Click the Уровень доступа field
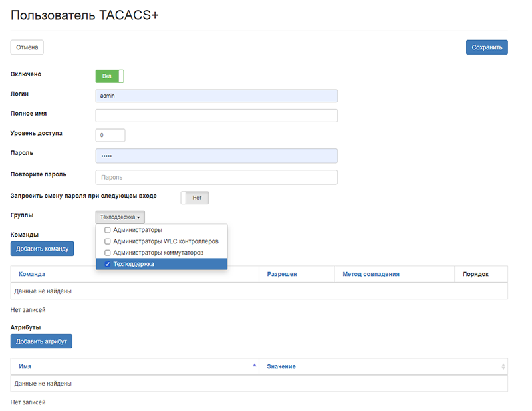 (x=110, y=135)
